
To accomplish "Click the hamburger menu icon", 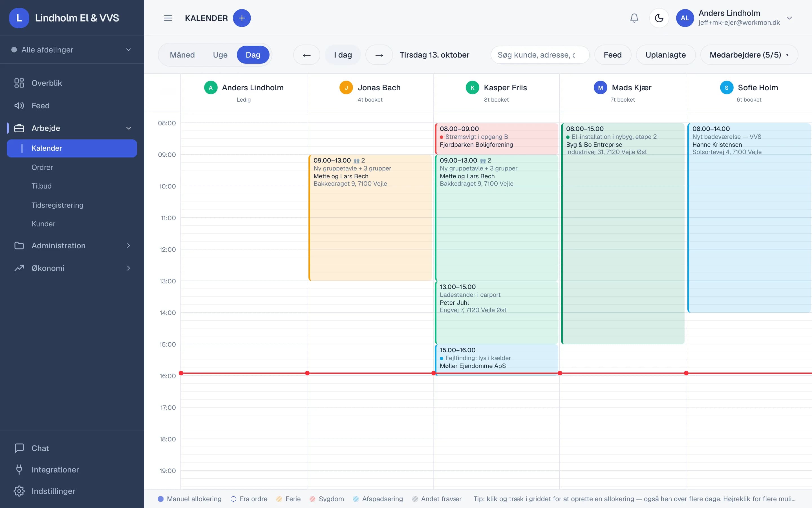I will 168,18.
